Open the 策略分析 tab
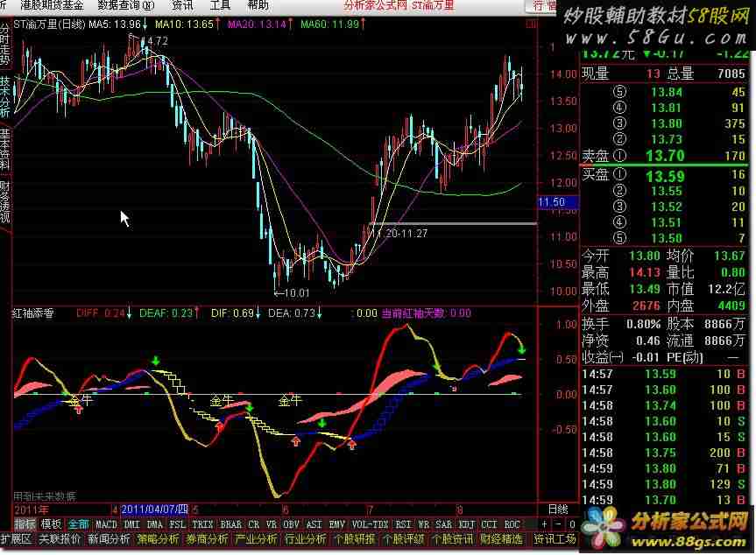The image size is (756, 555). (x=159, y=539)
